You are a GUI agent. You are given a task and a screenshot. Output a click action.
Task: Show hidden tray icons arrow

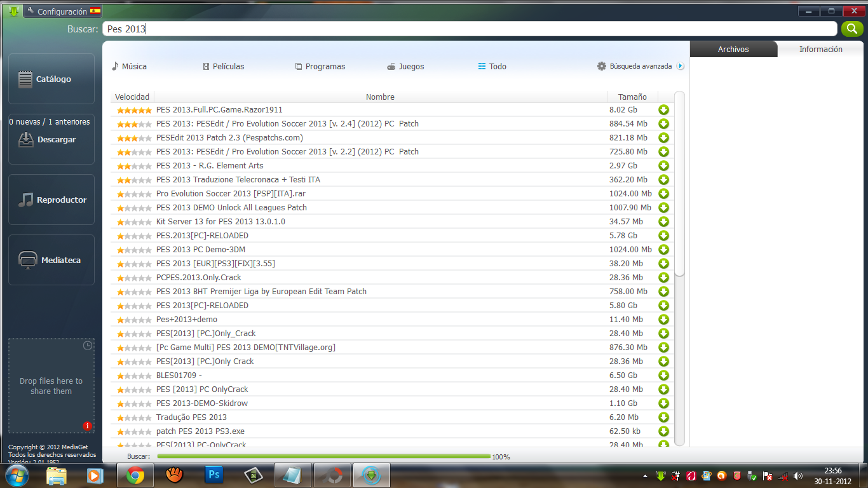(x=646, y=476)
